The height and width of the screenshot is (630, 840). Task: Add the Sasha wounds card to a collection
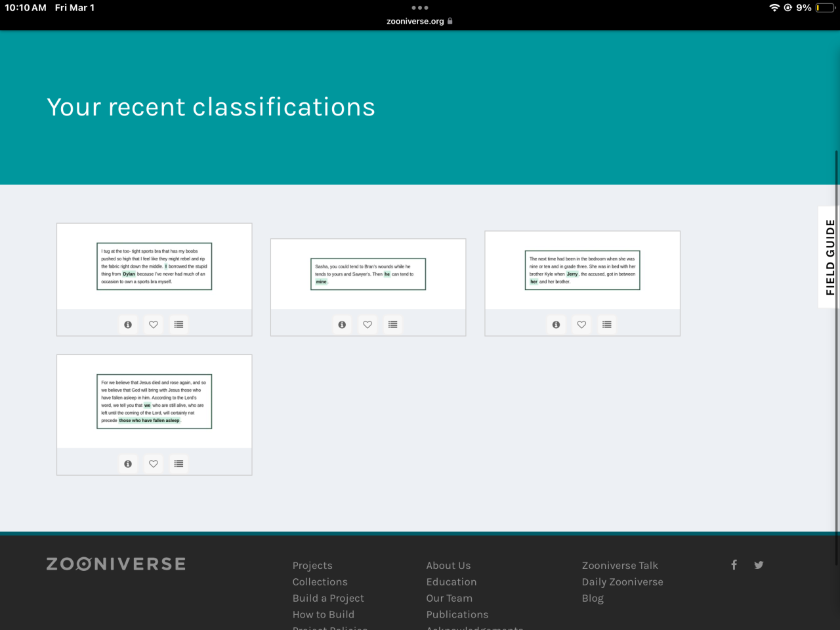[393, 324]
